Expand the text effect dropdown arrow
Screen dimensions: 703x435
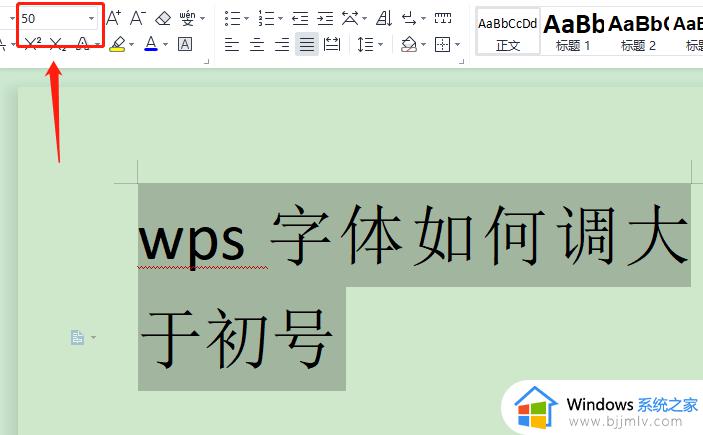[x=97, y=44]
